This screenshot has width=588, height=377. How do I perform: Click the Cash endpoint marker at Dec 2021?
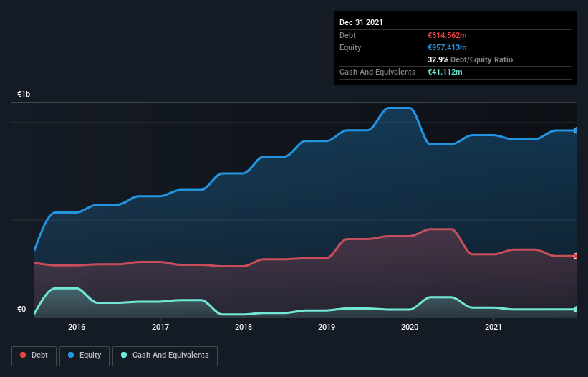coord(576,310)
